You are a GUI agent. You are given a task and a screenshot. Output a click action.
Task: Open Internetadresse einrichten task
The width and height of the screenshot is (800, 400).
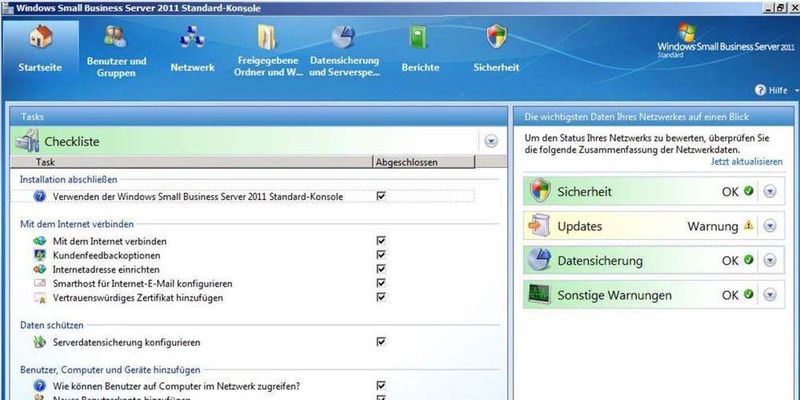point(106,269)
